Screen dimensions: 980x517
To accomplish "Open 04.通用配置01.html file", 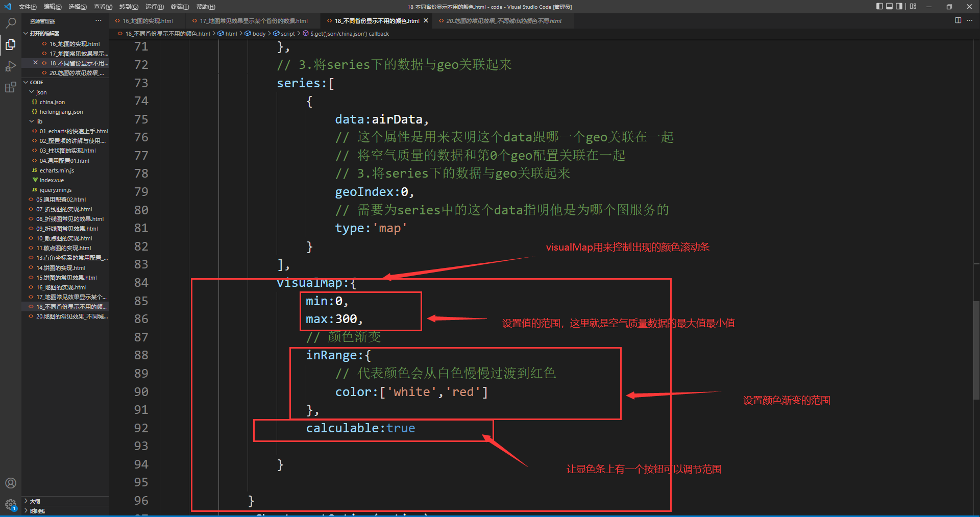I will point(64,161).
